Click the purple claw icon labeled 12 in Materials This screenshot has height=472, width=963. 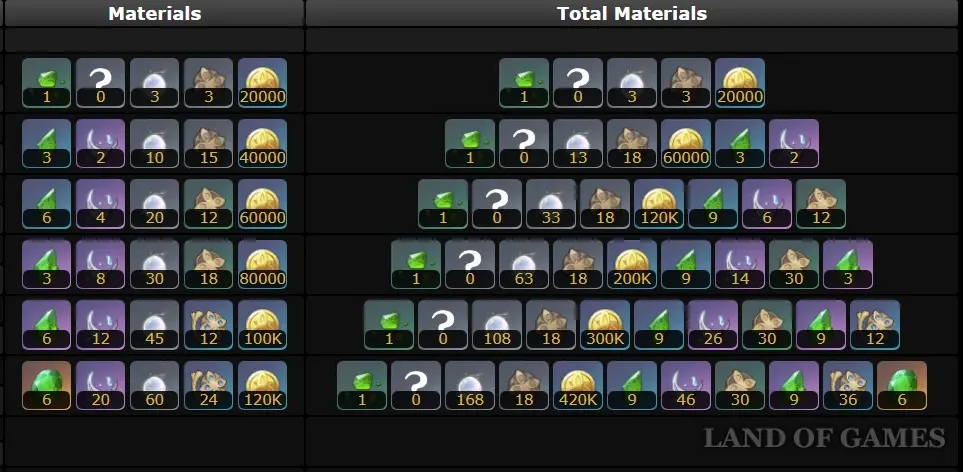(101, 325)
